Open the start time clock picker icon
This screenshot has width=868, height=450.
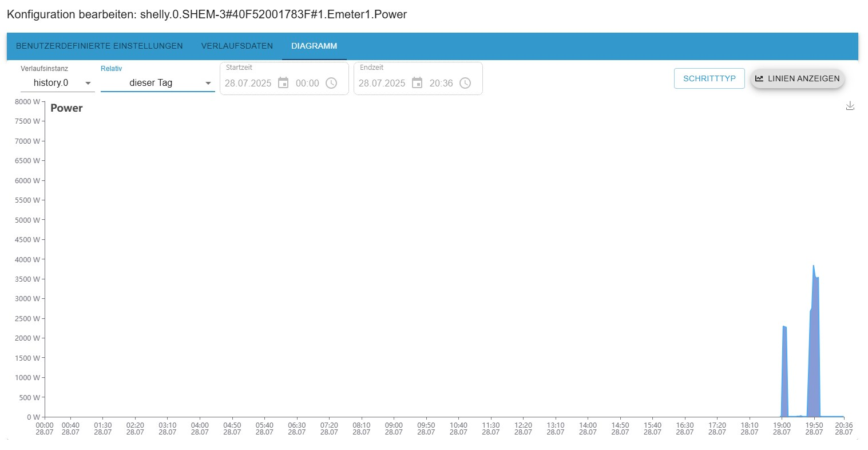point(331,83)
